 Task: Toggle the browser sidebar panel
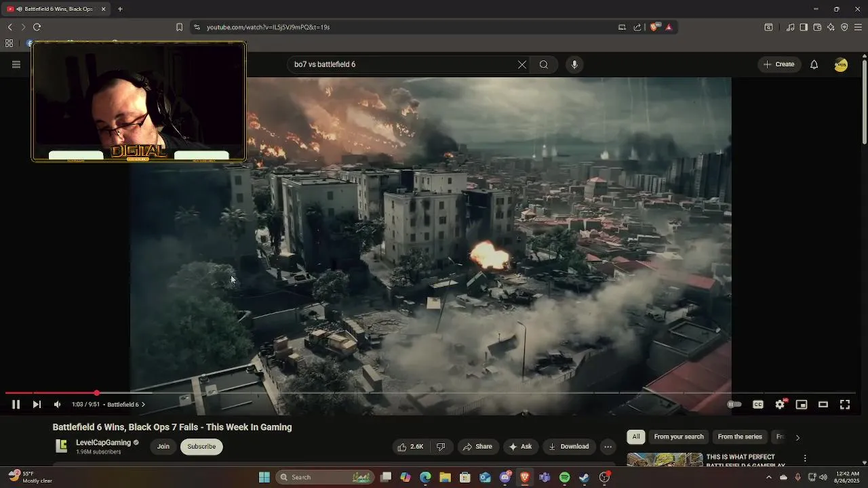click(x=804, y=27)
